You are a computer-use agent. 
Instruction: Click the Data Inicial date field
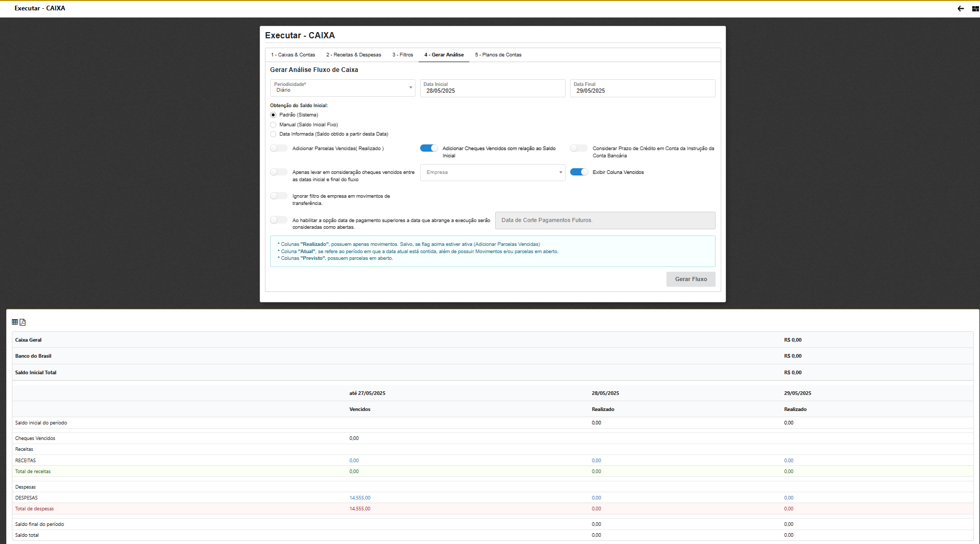pyautogui.click(x=492, y=91)
